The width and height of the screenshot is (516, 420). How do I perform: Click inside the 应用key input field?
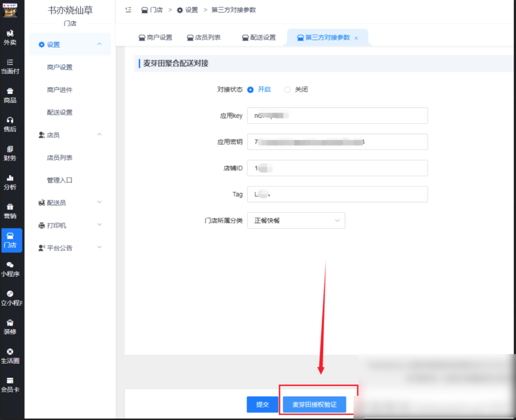(337, 115)
